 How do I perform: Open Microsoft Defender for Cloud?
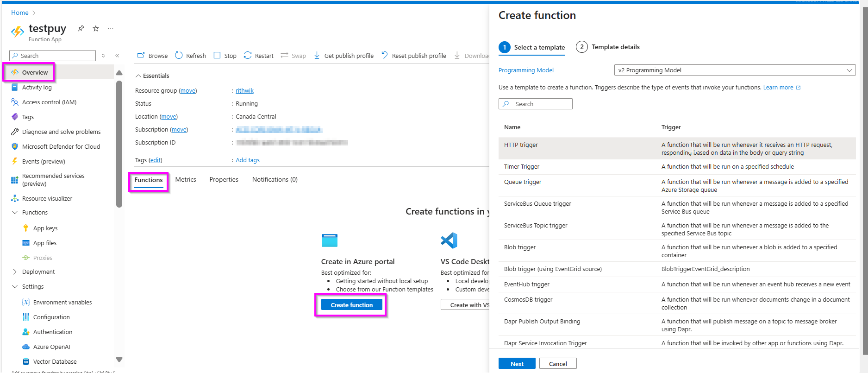tap(61, 146)
